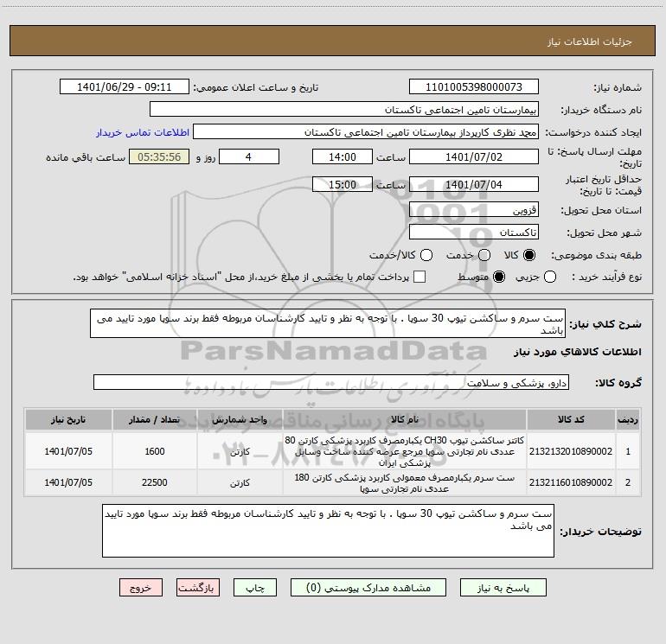
Task: Select product code 213213201089​0002 cell
Action: point(571,451)
